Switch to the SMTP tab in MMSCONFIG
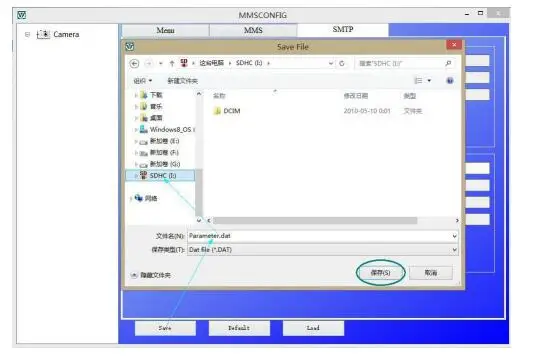 point(343,29)
